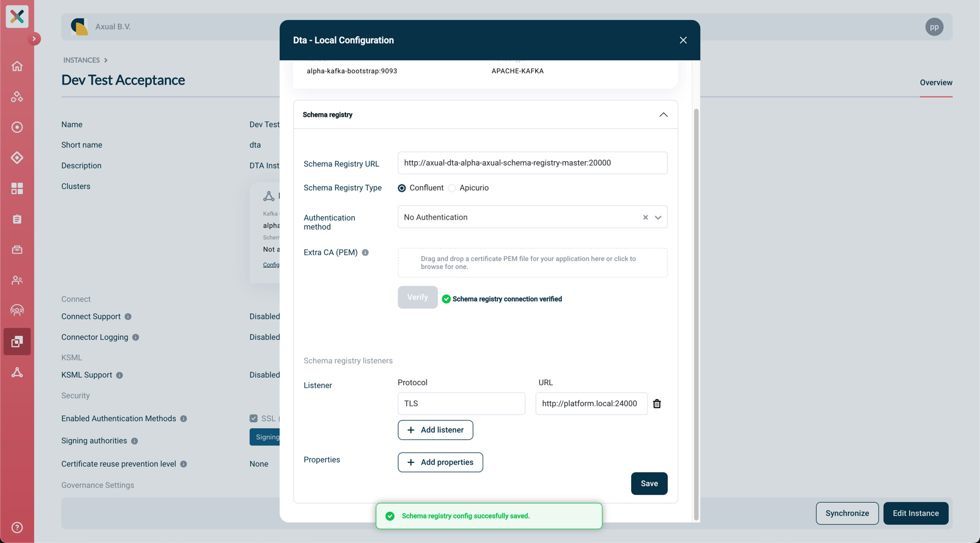
Task: Select the Confluent registry type
Action: [402, 188]
